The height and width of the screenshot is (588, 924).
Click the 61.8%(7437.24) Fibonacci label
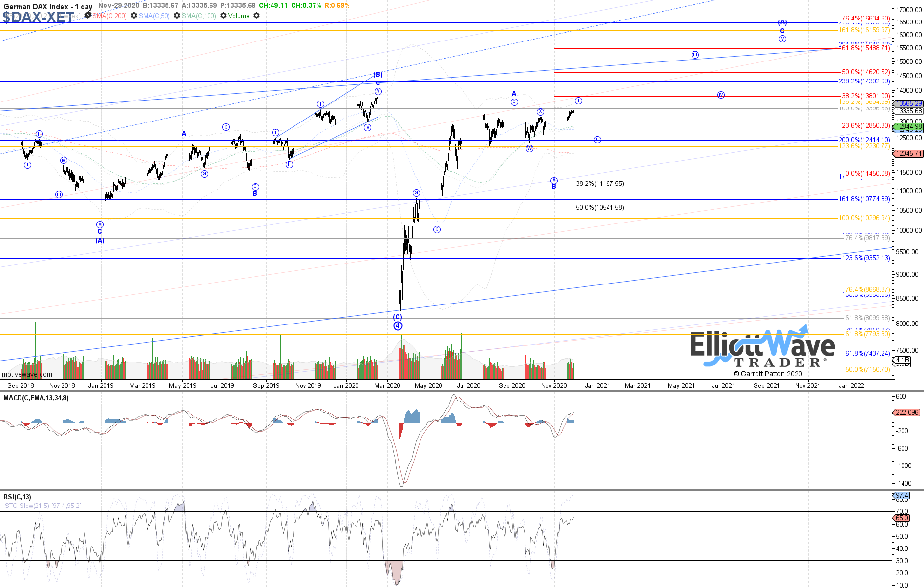point(867,354)
